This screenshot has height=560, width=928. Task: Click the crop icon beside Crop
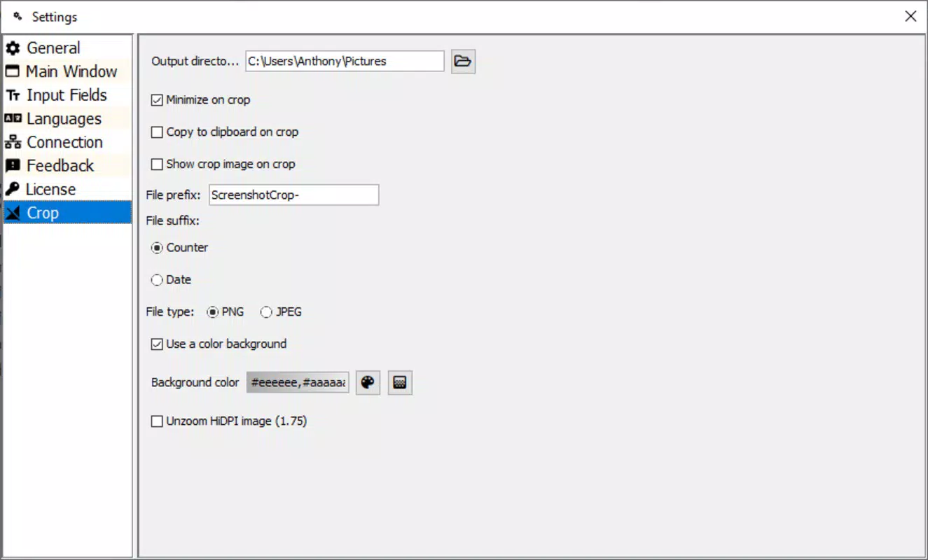click(13, 213)
